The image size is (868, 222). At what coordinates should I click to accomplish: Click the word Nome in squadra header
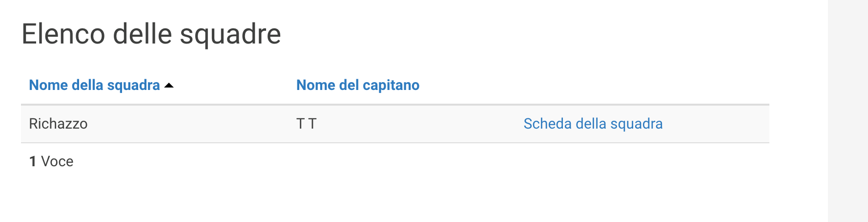pos(48,85)
